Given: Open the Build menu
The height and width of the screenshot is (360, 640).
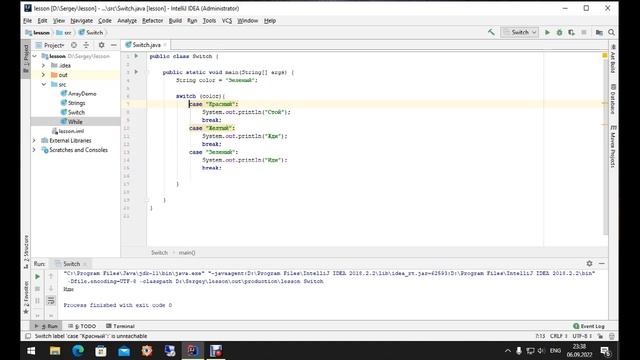Looking at the screenshot, I should [175, 20].
